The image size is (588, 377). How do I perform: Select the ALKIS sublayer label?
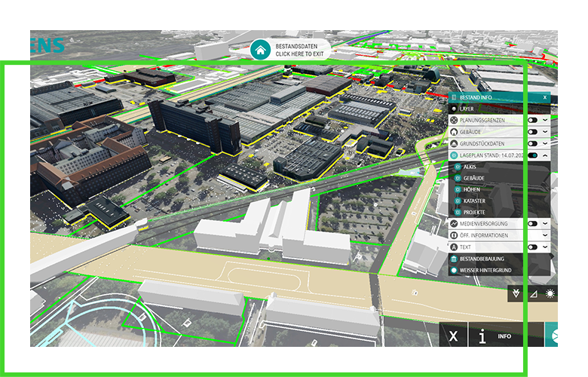tap(470, 167)
